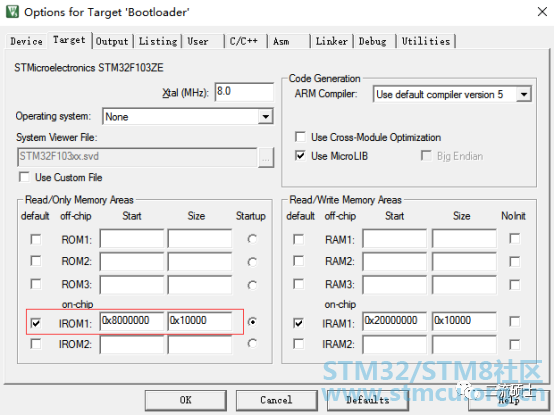Screen dimensions: 554x416
Task: Enable Use Custom File checkbox
Action: click(24, 177)
